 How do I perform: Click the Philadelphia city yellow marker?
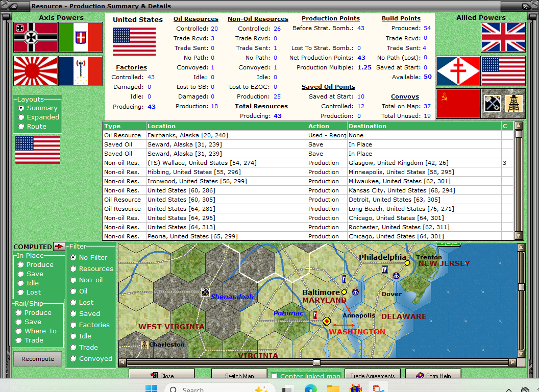point(407,263)
